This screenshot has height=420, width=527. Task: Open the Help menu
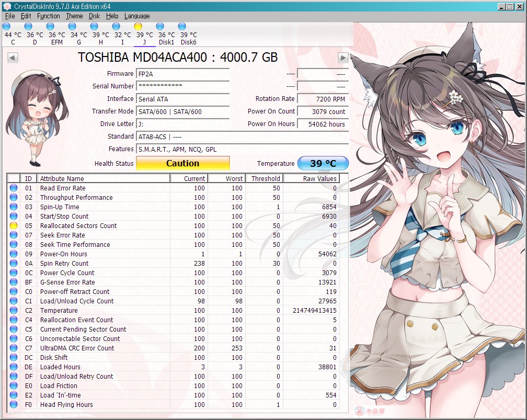tap(112, 16)
